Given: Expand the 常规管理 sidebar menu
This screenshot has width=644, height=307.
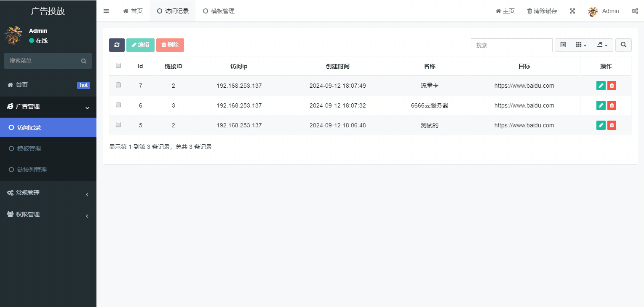Looking at the screenshot, I should pos(48,193).
